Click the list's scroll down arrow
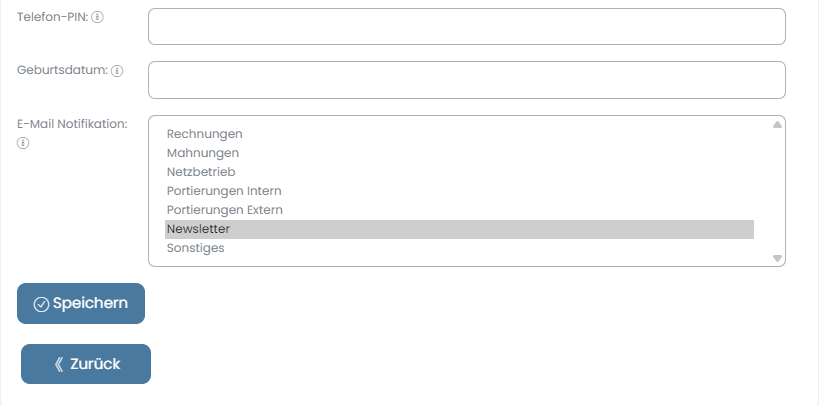 (777, 258)
